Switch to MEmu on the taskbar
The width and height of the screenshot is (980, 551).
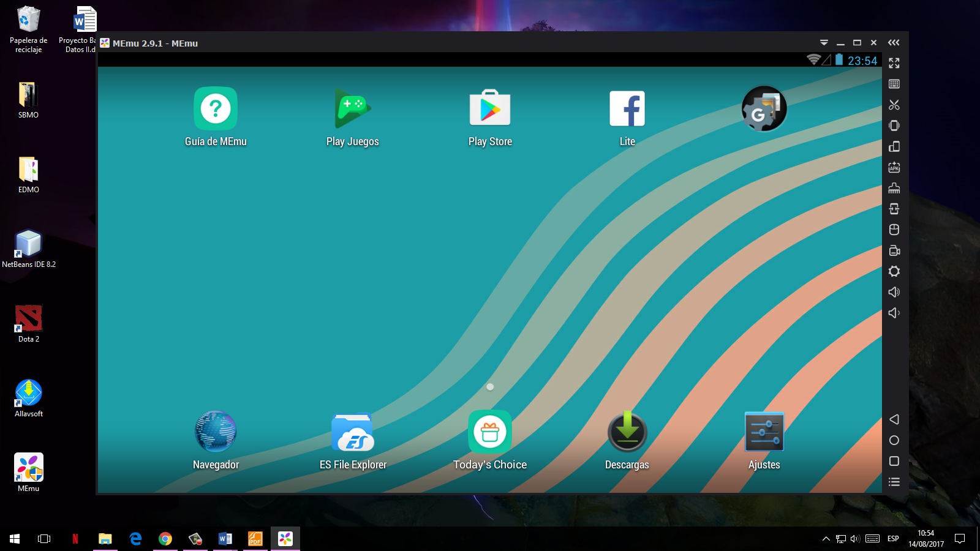[x=285, y=539]
